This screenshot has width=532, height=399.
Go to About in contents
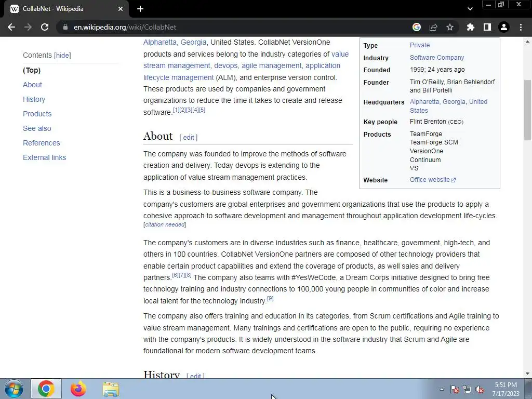32,85
